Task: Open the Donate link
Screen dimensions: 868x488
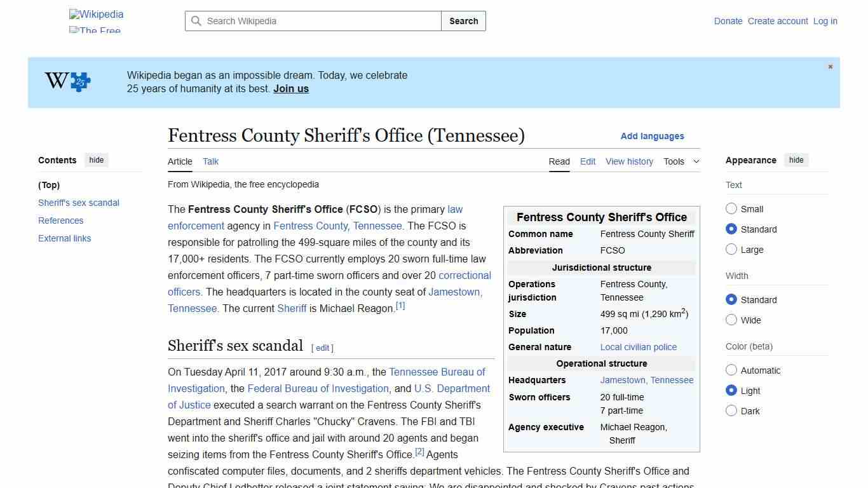Action: pyautogui.click(x=728, y=21)
